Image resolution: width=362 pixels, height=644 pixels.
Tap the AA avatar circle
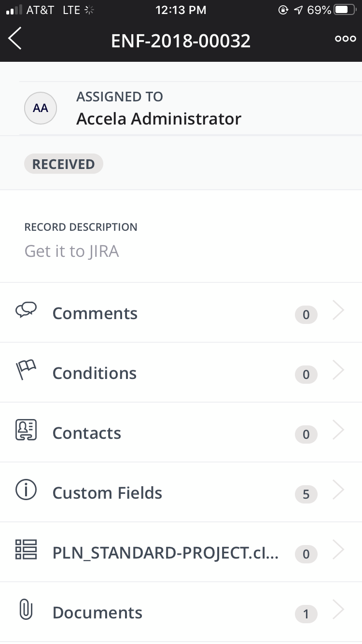pos(41,109)
